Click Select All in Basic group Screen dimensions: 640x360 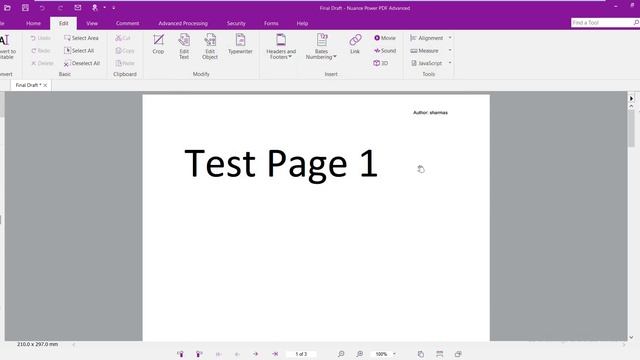click(79, 51)
